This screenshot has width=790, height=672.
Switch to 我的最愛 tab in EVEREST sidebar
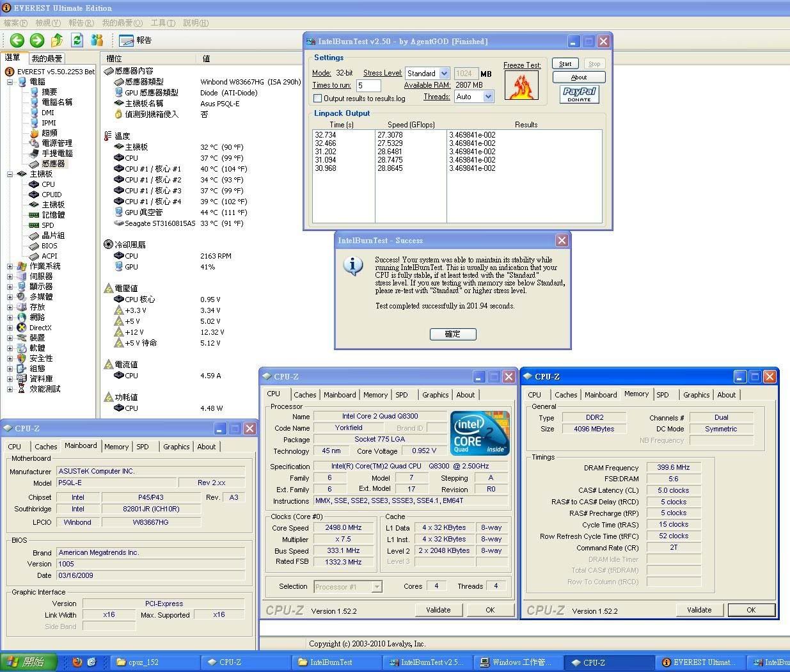point(47,58)
